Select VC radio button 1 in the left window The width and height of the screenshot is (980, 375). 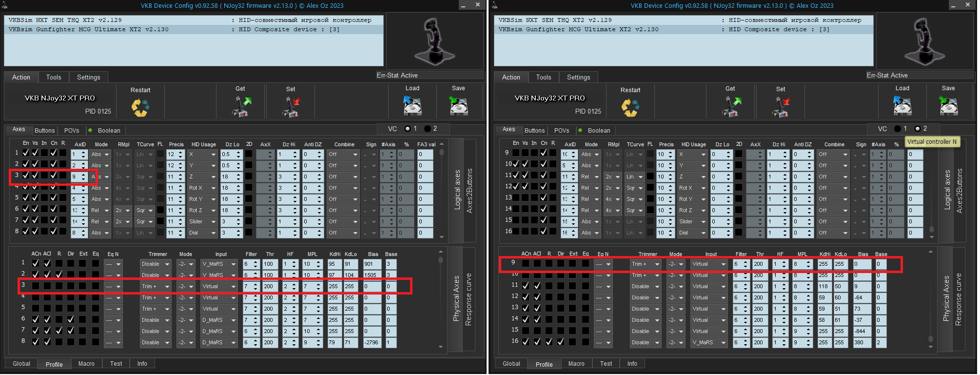point(408,129)
